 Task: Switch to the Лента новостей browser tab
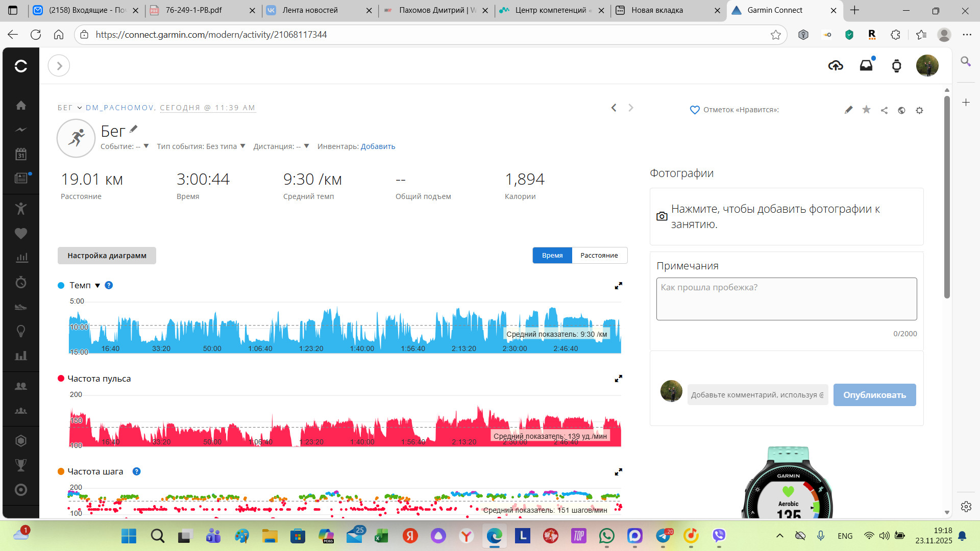click(320, 10)
